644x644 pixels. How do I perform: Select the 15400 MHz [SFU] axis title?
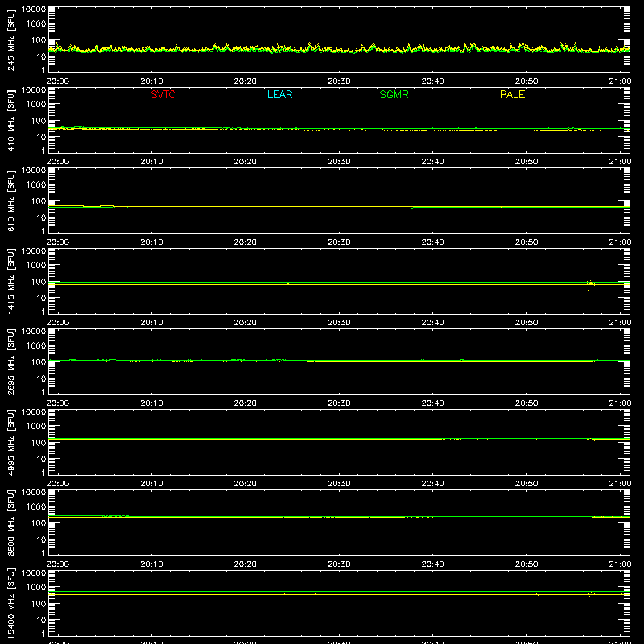10,603
